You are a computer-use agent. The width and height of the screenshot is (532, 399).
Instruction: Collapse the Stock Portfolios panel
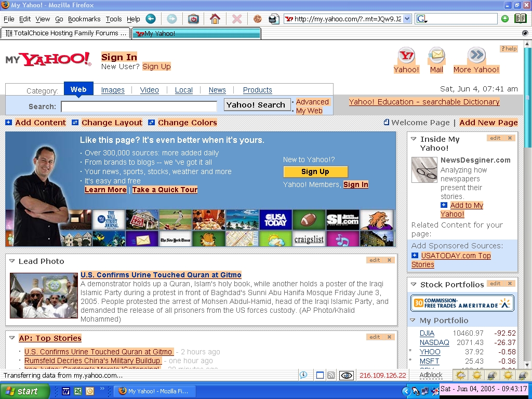[414, 285]
